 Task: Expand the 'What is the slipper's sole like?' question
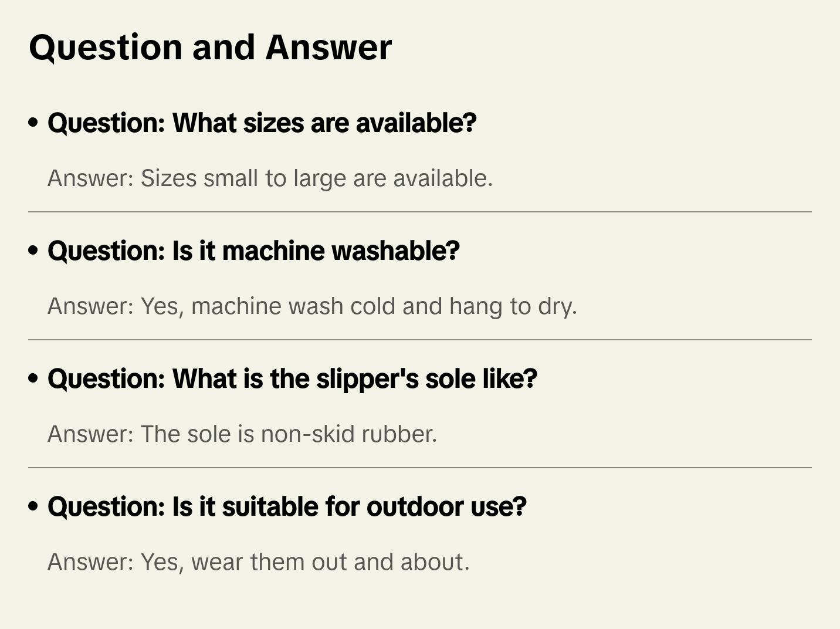[292, 379]
